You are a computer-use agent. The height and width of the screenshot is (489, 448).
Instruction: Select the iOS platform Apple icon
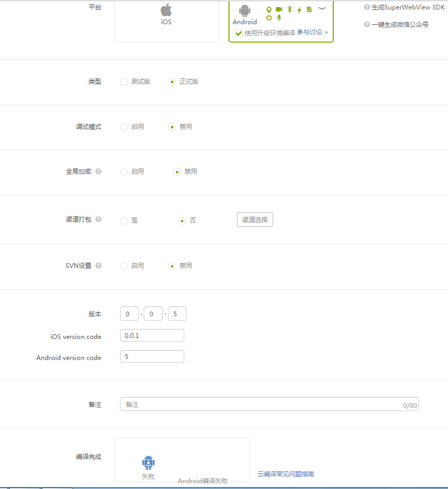click(166, 10)
